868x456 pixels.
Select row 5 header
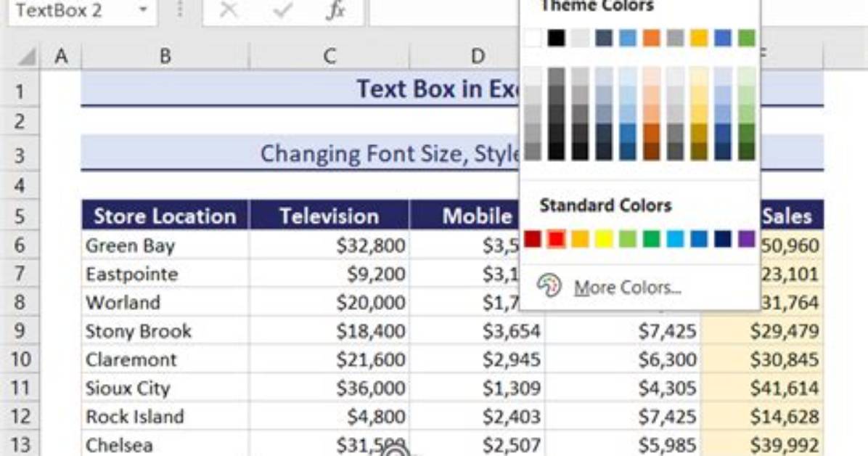[20, 216]
